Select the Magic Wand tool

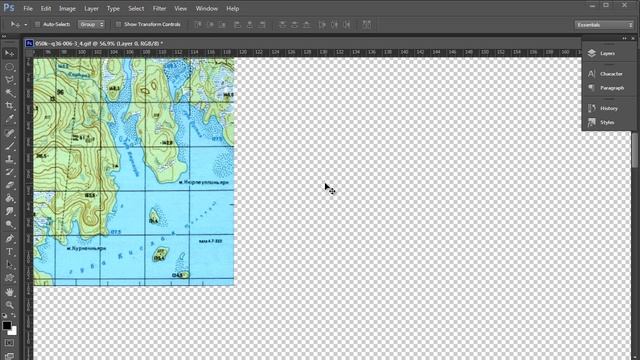[9, 93]
